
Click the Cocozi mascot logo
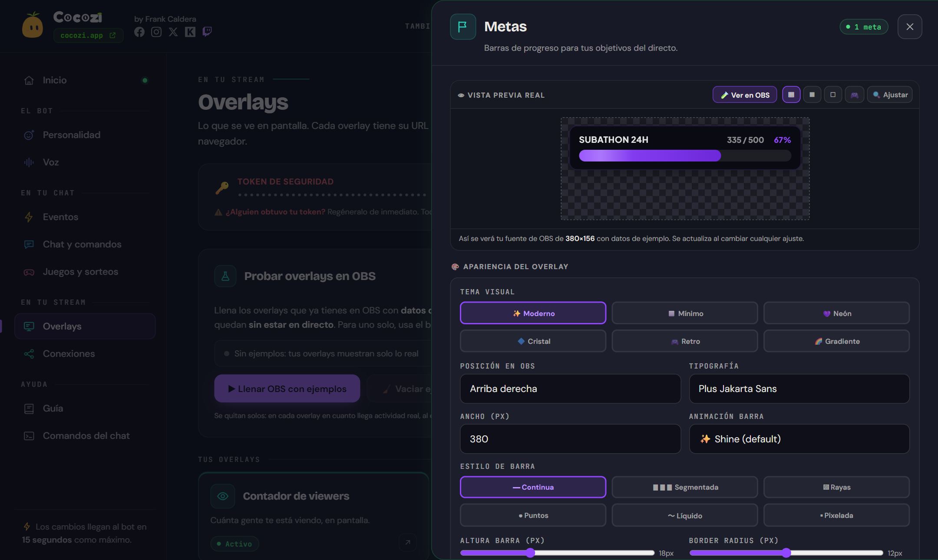pos(33,25)
